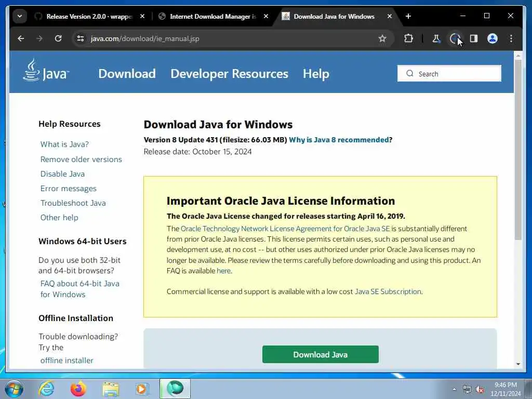Close the Download Java for Windows tab
Viewport: 532px width, 399px height.
pyautogui.click(x=390, y=16)
